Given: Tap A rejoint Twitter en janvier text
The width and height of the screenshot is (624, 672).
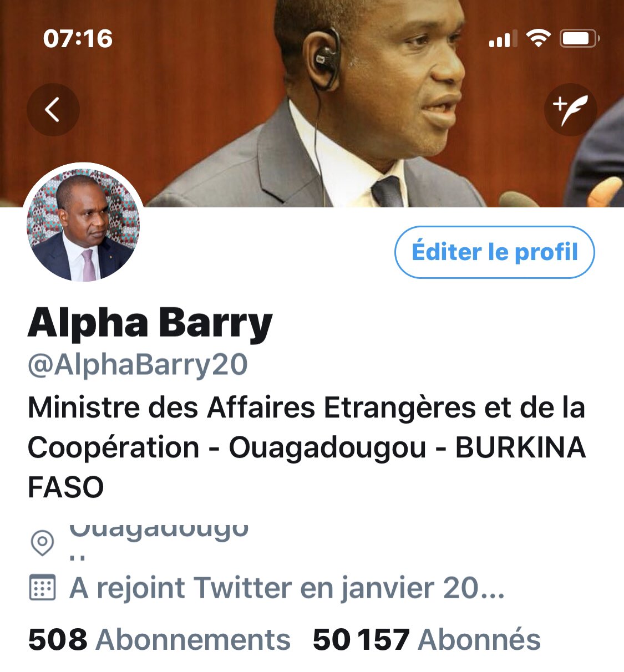Looking at the screenshot, I should [x=287, y=588].
